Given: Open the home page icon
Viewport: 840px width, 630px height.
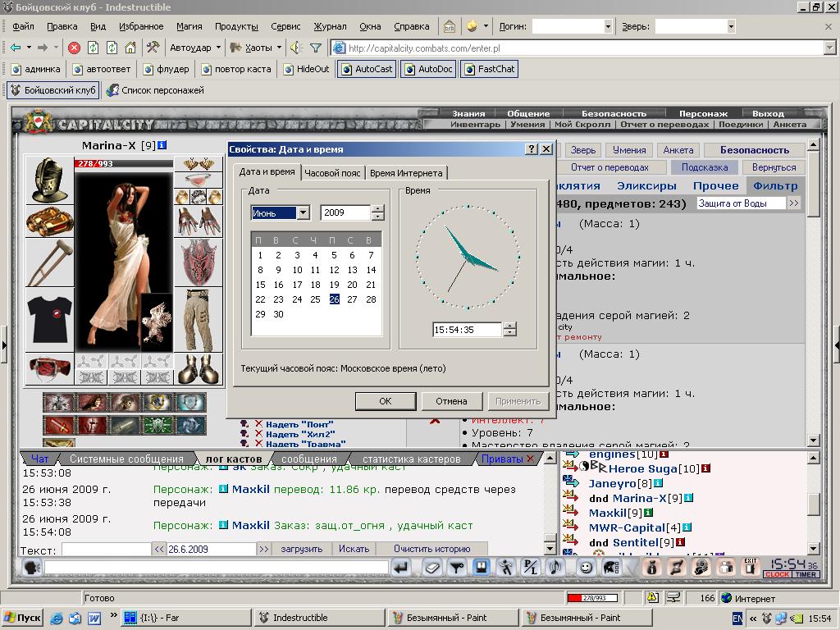Looking at the screenshot, I should pos(130,48).
